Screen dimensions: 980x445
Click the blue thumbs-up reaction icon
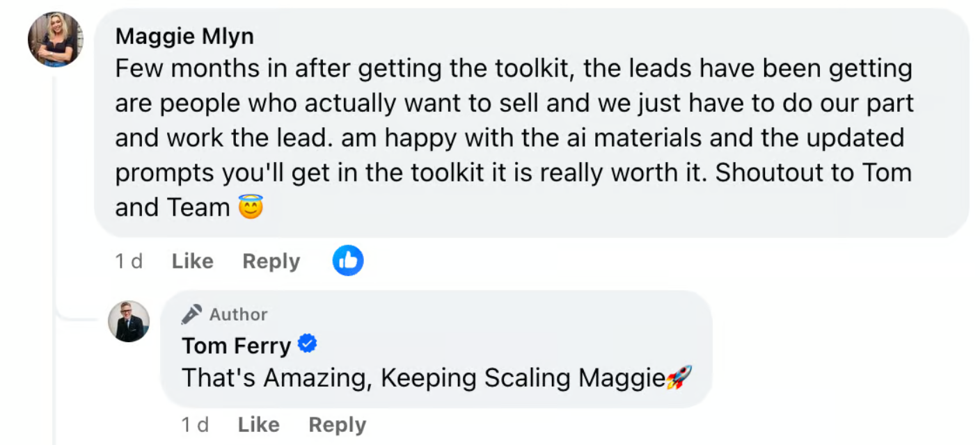(x=348, y=261)
